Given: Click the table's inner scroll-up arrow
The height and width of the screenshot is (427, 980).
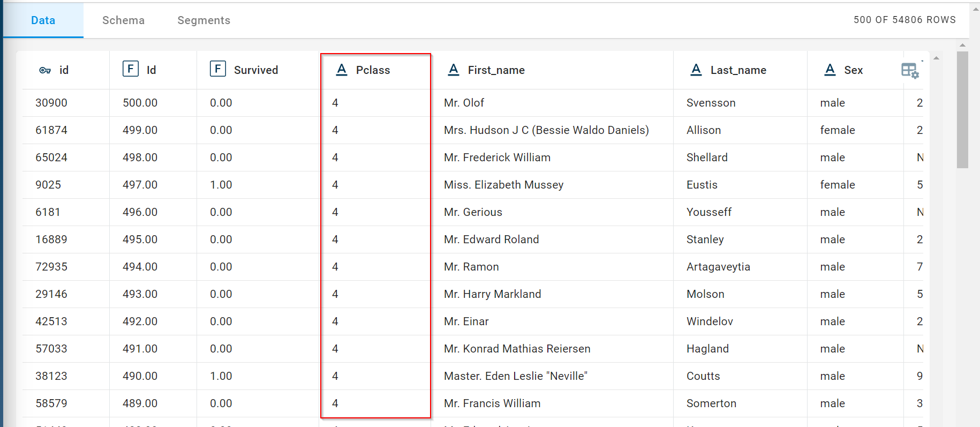Looking at the screenshot, I should coord(936,58).
